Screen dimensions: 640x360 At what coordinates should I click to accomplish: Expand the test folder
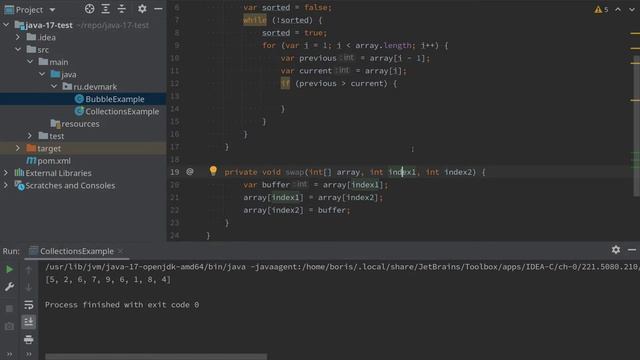pos(30,136)
